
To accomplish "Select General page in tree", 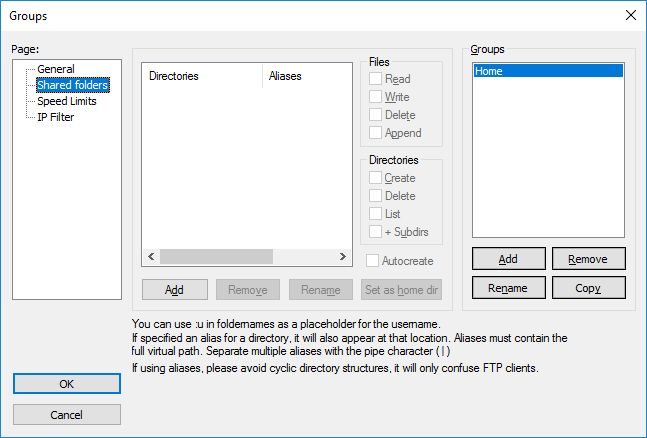I will point(56,69).
